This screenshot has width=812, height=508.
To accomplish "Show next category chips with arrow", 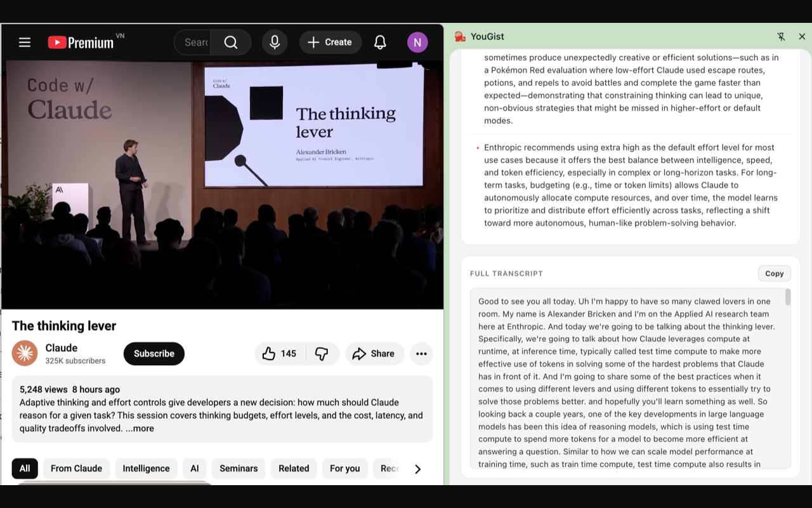I will point(417,469).
